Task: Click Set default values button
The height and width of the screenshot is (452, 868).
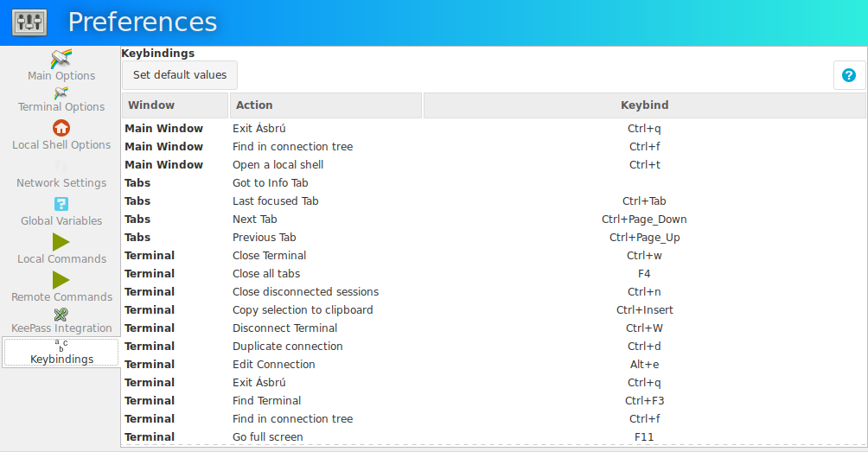Action: [x=180, y=75]
